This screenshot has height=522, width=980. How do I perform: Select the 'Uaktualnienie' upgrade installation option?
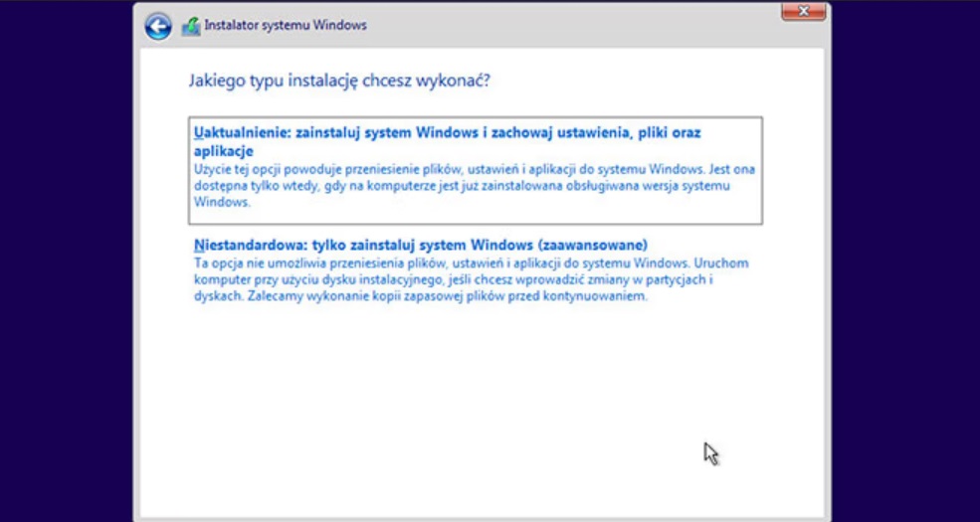click(x=475, y=169)
